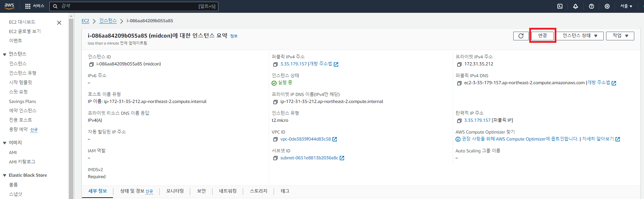Collapse the 이미지 sidebar section
Image resolution: width=644 pixels, height=199 pixels.
click(x=5, y=143)
